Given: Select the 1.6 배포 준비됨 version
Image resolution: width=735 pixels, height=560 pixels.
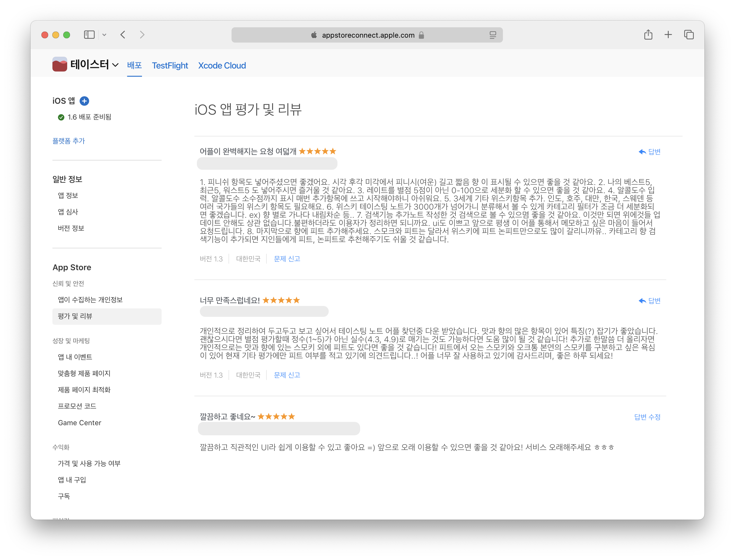Looking at the screenshot, I should click(x=89, y=117).
